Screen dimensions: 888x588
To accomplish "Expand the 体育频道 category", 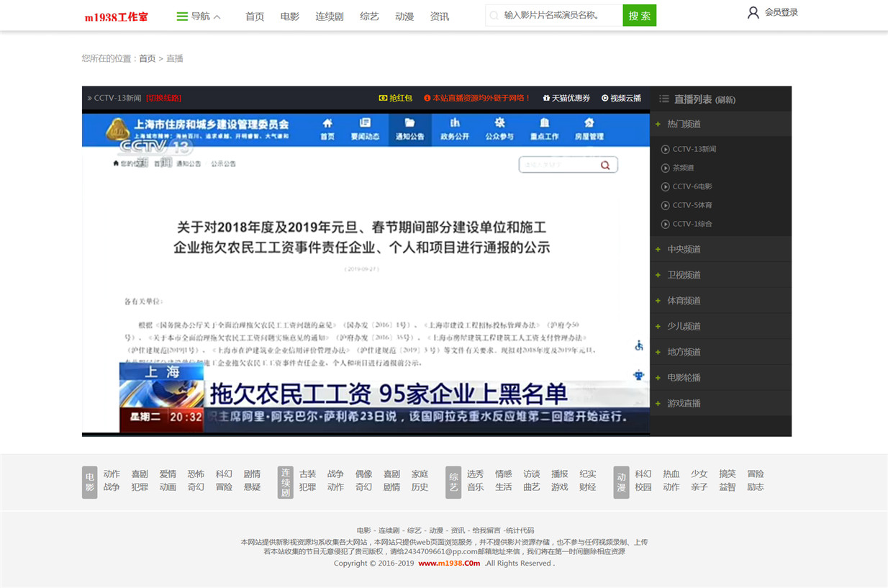I will (x=720, y=301).
